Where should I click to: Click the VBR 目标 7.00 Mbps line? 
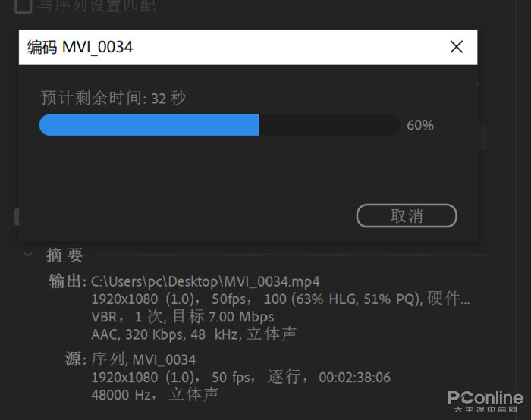point(183,317)
